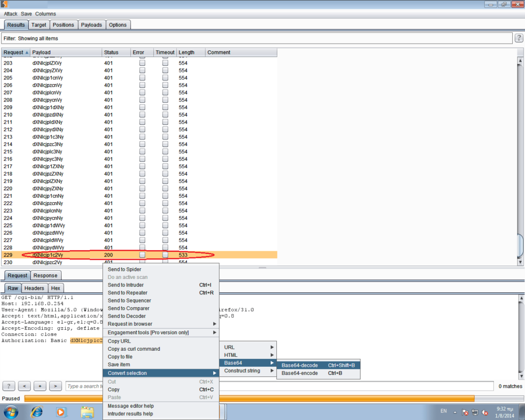
Task: Switch to the Response tab
Action: click(x=46, y=275)
